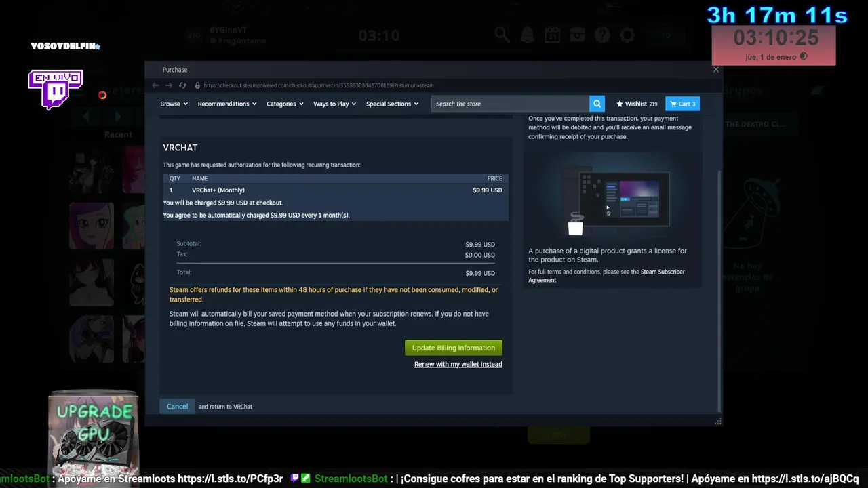Image resolution: width=868 pixels, height=488 pixels.
Task: Click the 3h 17m 11s stream timer
Action: coord(777,15)
